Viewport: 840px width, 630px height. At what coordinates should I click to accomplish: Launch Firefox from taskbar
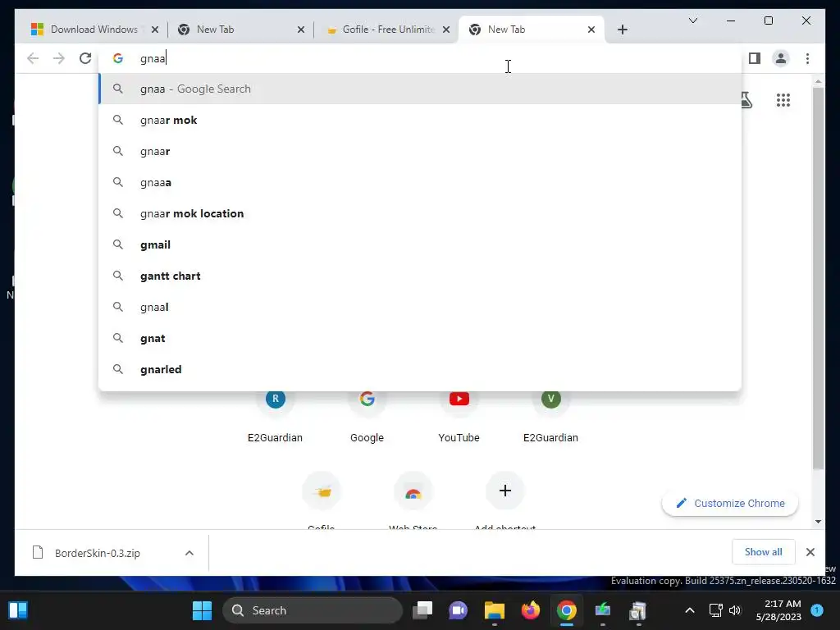531,610
